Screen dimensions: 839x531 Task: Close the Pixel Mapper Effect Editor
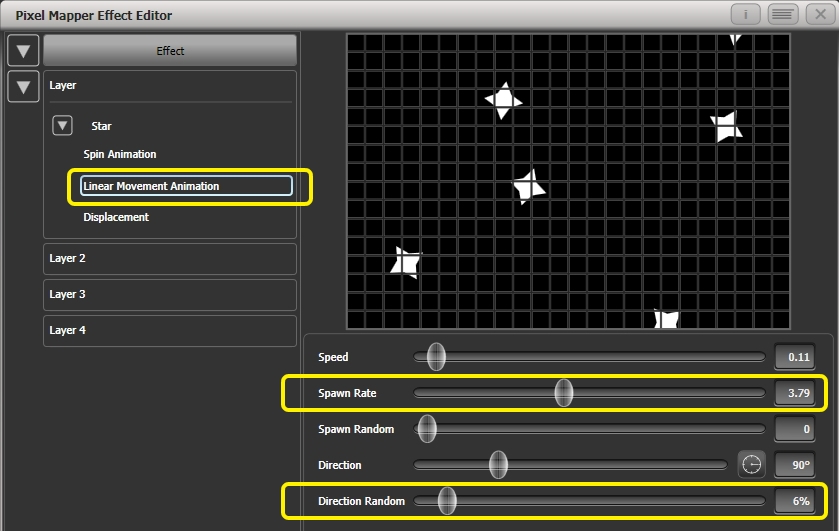coord(820,14)
